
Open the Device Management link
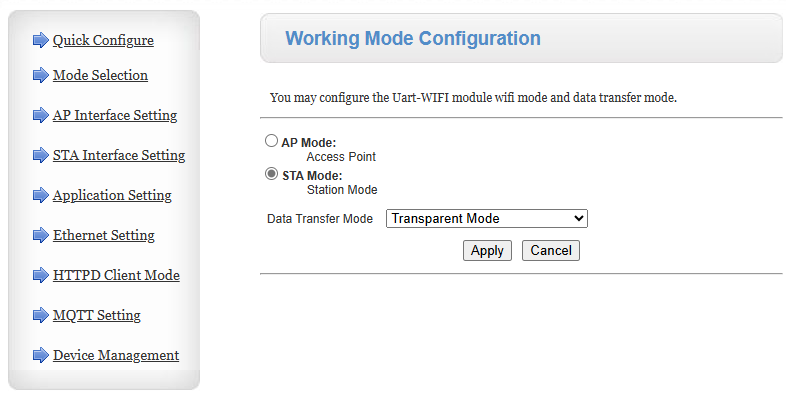pos(116,355)
